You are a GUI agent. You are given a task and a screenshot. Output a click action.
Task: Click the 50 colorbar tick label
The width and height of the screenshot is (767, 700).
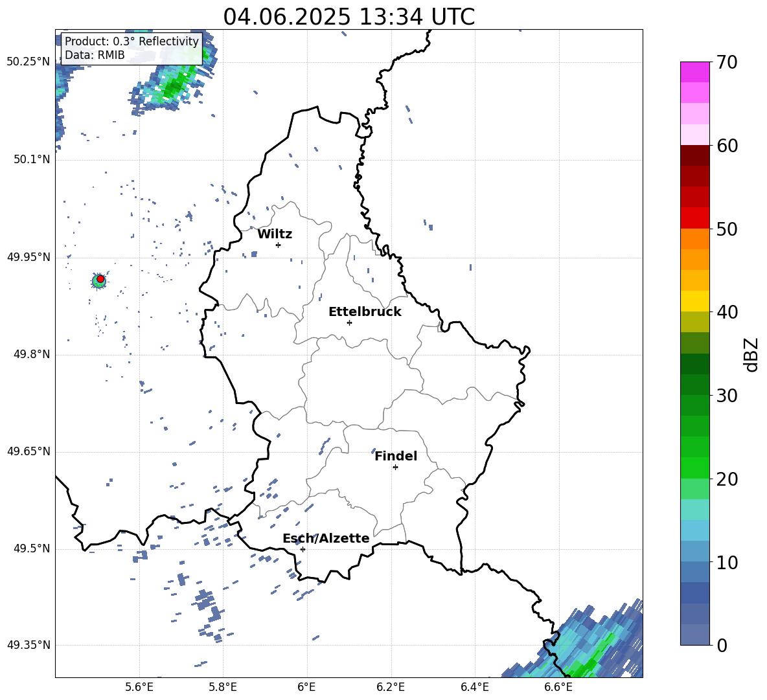coord(727,229)
